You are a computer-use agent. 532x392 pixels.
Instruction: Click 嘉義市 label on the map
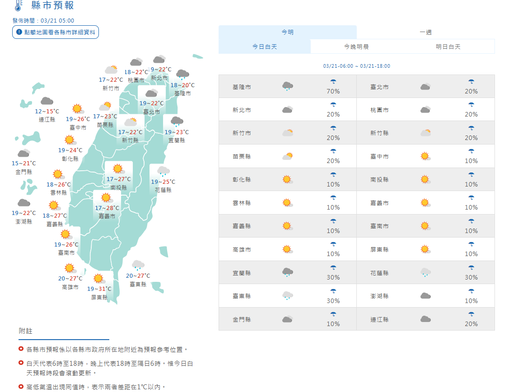(107, 216)
